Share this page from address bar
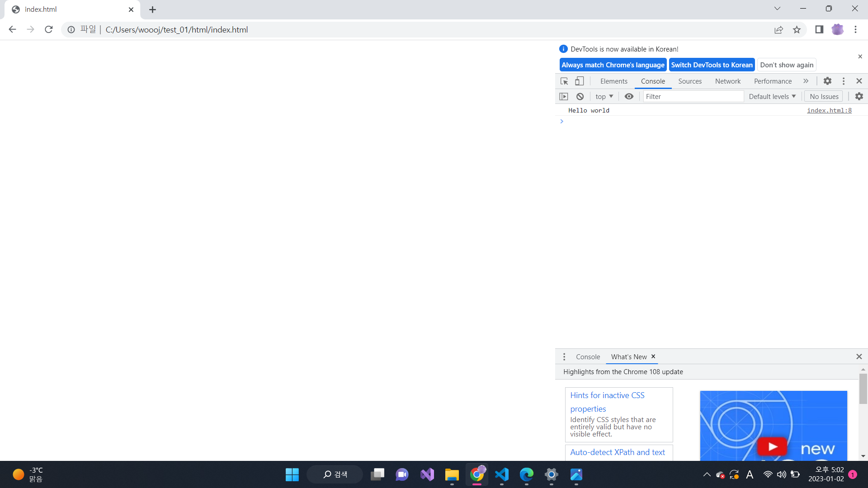The height and width of the screenshot is (488, 868). pos(778,30)
